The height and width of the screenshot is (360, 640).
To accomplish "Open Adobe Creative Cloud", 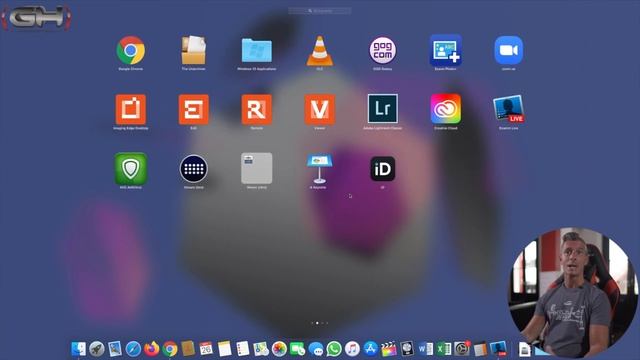I will tap(445, 109).
